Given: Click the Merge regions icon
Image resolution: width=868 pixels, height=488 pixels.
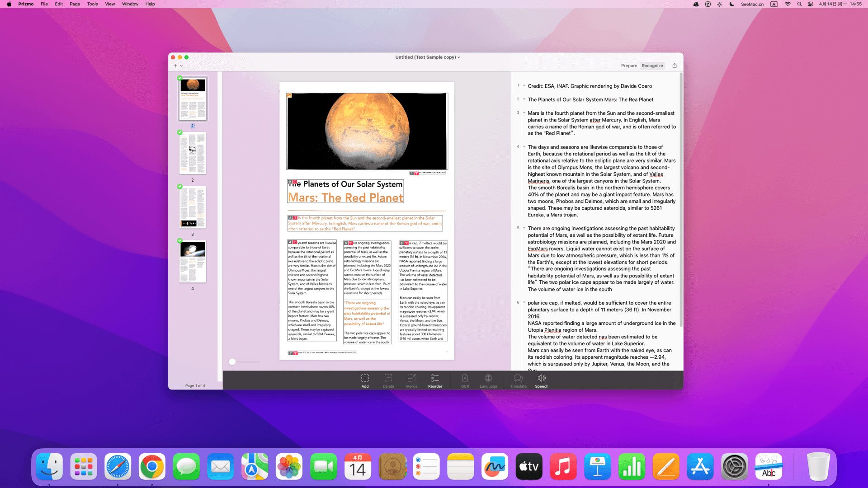Looking at the screenshot, I should pos(411,378).
